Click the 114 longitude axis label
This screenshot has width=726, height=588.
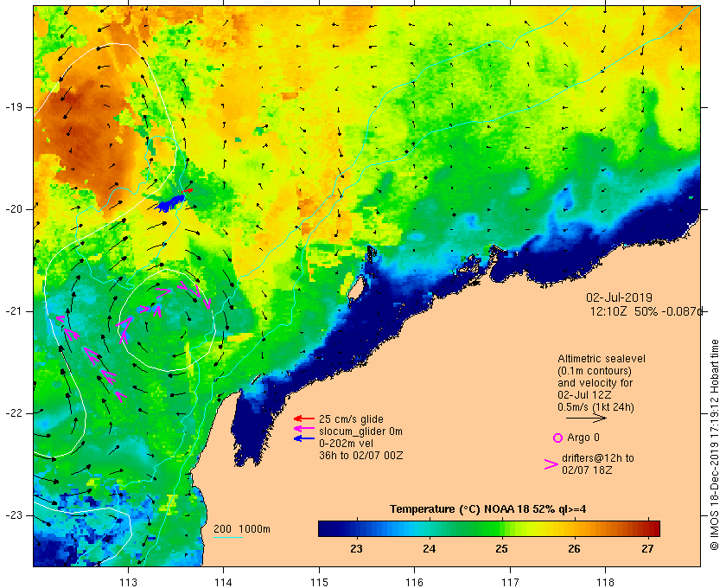tap(224, 582)
